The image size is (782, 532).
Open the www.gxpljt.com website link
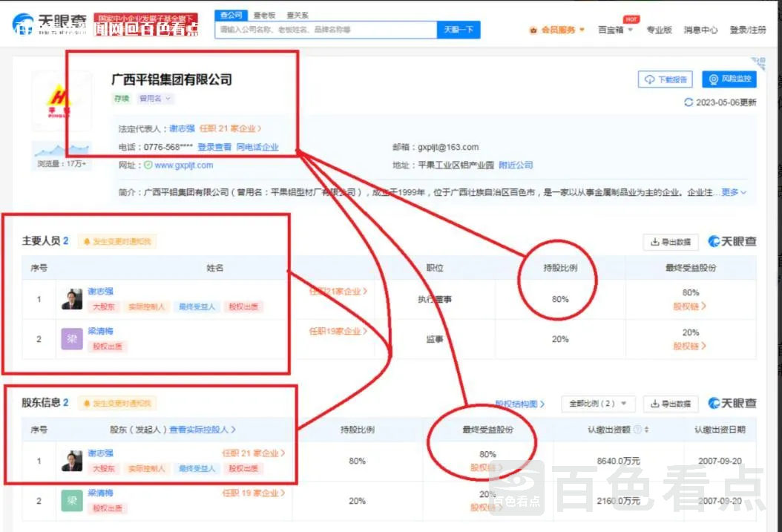pyautogui.click(x=183, y=165)
